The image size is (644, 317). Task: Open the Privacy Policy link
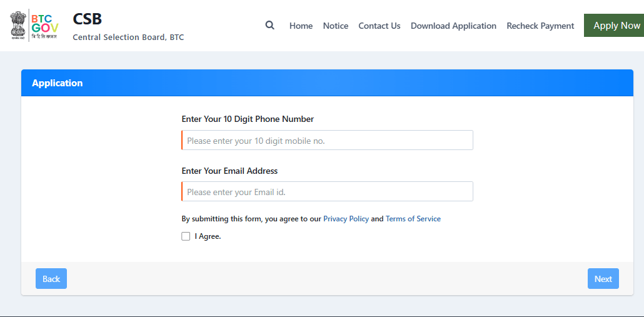coord(346,219)
